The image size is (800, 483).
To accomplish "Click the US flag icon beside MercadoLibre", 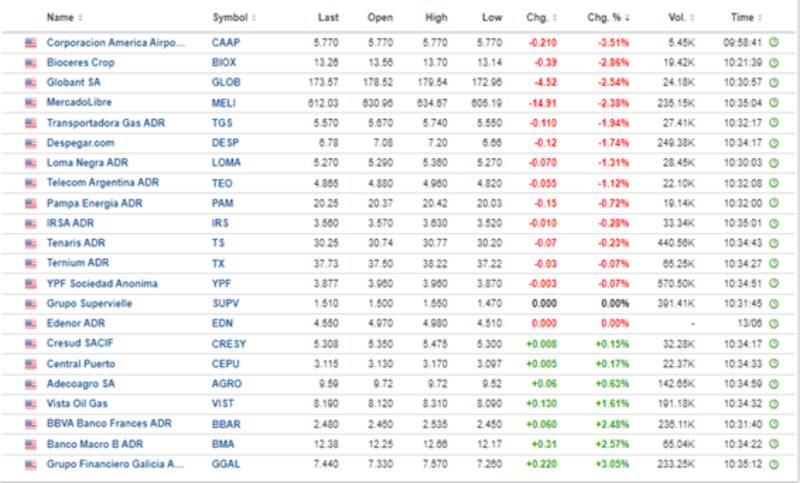I will (x=31, y=102).
